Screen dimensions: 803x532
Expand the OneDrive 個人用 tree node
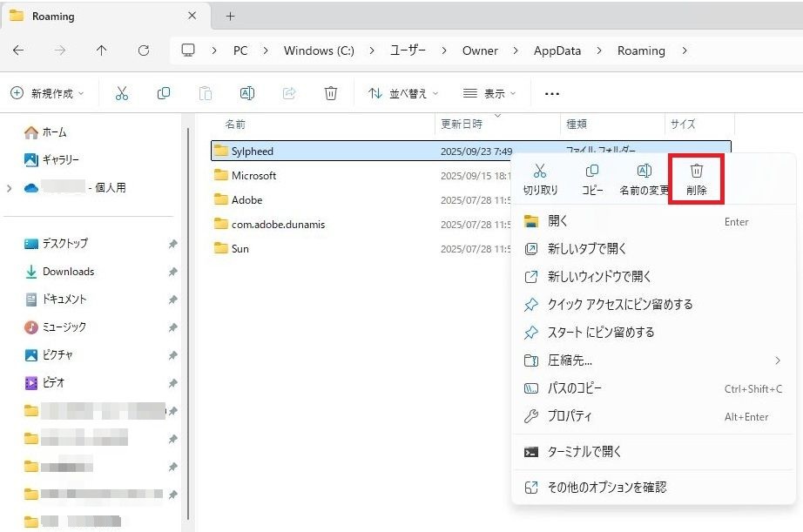[x=10, y=188]
